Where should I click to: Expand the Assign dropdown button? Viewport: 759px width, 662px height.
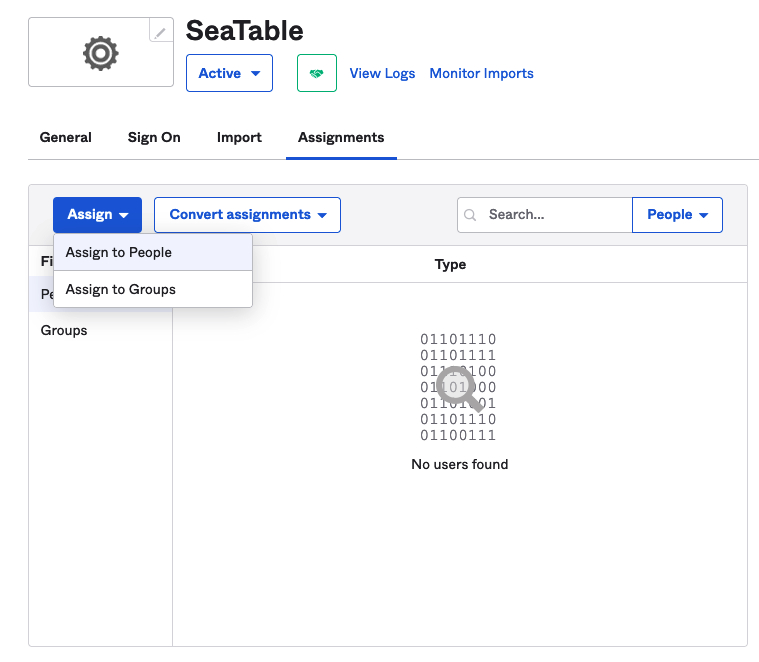pos(97,214)
